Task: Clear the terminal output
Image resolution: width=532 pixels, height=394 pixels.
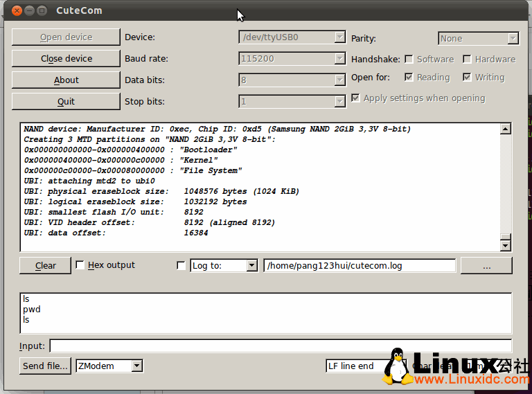Action: pos(45,265)
